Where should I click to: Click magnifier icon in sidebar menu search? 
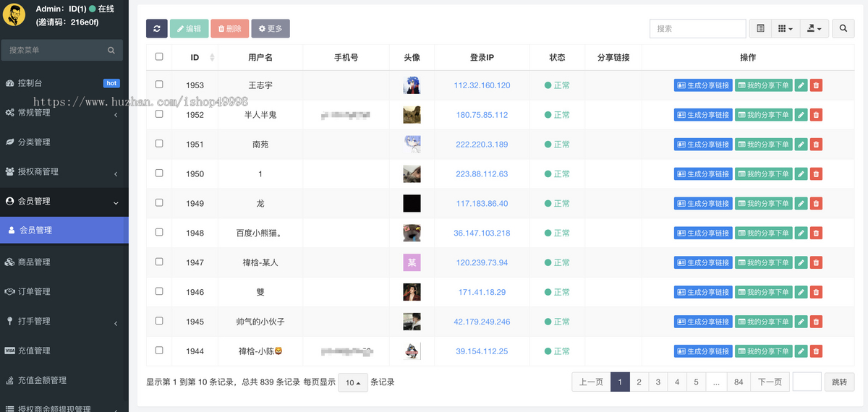pyautogui.click(x=111, y=51)
